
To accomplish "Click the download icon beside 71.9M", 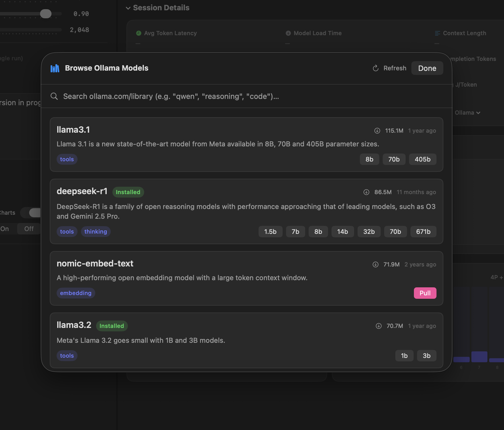I will 376,264.
